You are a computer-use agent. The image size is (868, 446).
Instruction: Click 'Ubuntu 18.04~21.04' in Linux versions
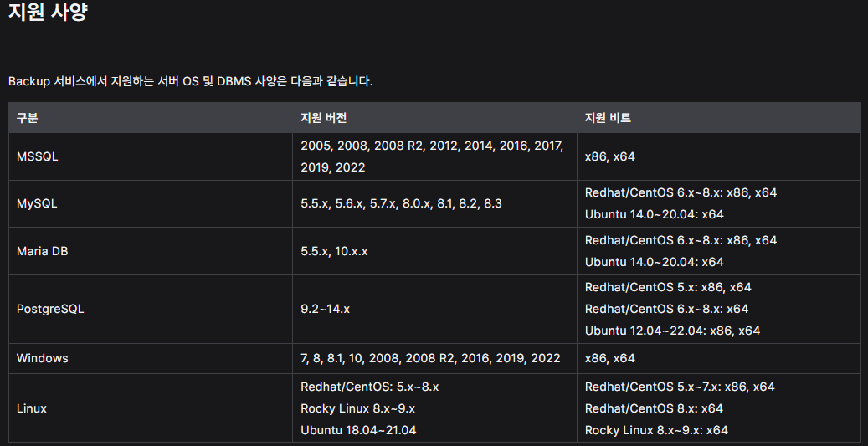(358, 430)
